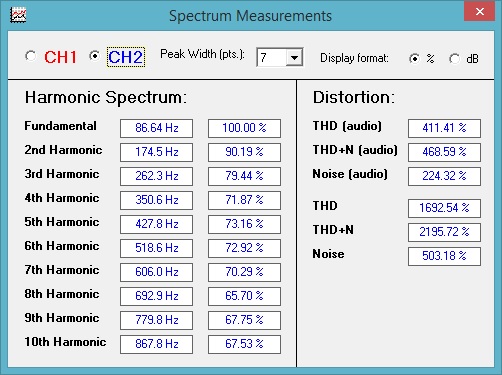The image size is (502, 375).
Task: Select the 867.8 Hz frequency field
Action: click(156, 344)
